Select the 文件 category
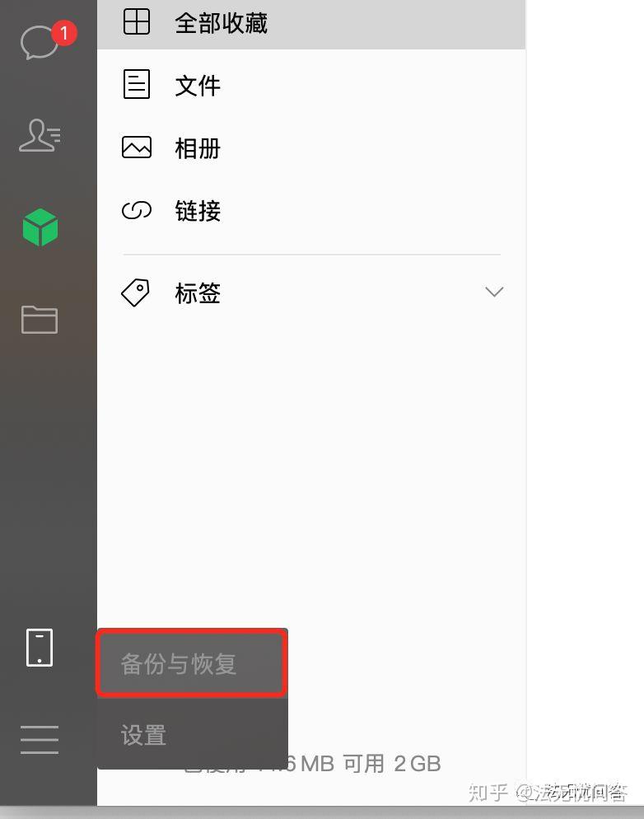Viewport: 644px width, 819px height. tap(311, 85)
